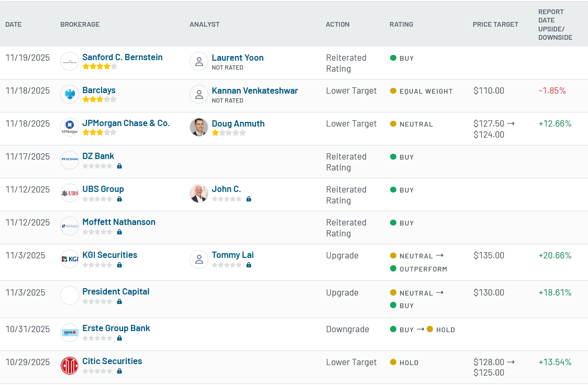Screen dimensions: 588x385
Task: Sort by the PRICE TARGET column header
Action: tap(495, 25)
